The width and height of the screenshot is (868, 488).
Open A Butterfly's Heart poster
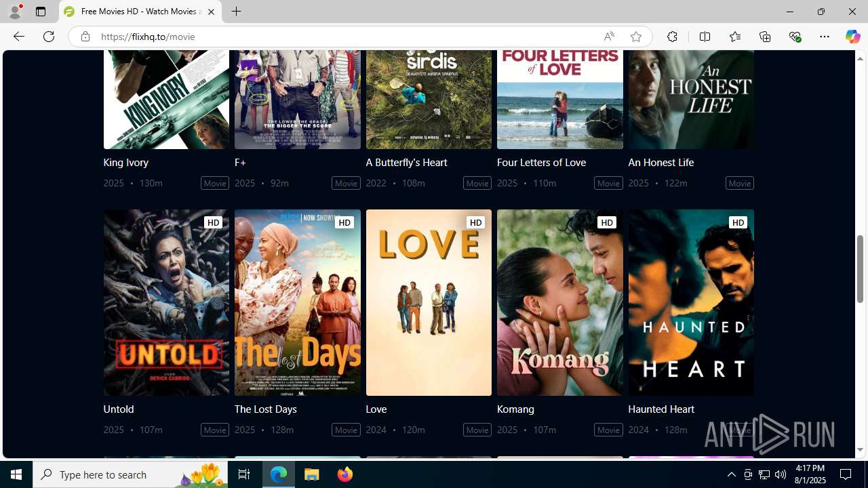tap(429, 100)
